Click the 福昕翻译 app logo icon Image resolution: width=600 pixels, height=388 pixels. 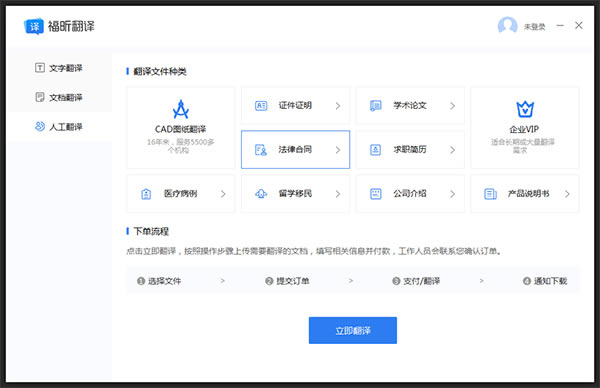(34, 26)
